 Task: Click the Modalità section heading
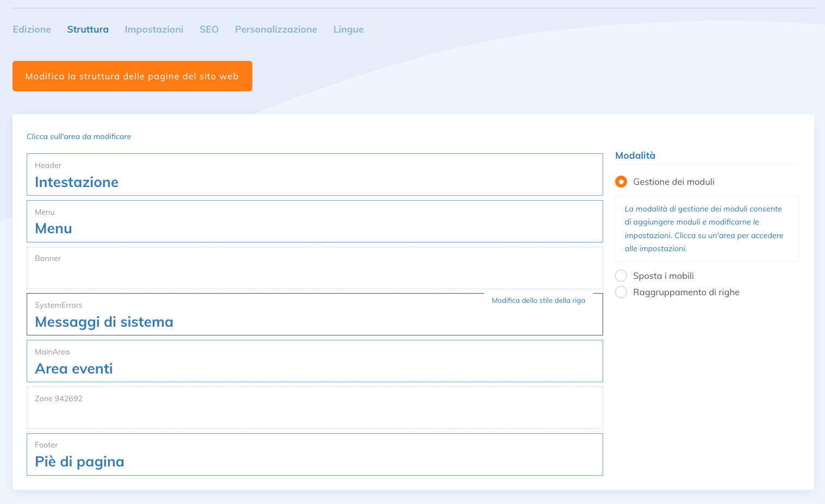pos(635,155)
